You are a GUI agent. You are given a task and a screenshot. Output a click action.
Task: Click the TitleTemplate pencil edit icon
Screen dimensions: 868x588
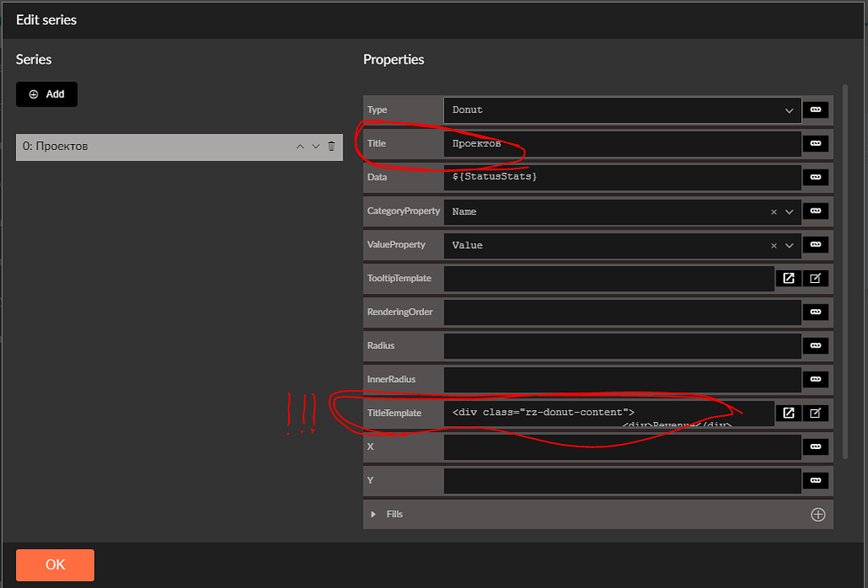815,413
